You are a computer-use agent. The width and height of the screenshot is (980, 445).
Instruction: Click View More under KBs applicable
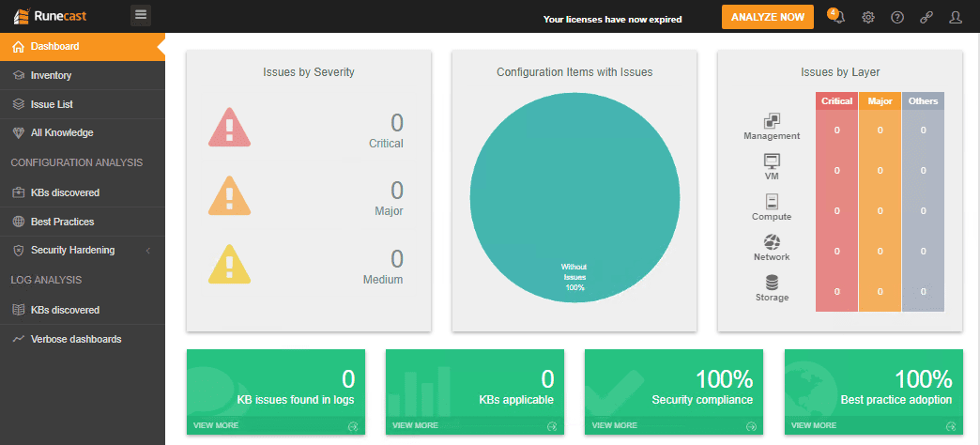(413, 425)
